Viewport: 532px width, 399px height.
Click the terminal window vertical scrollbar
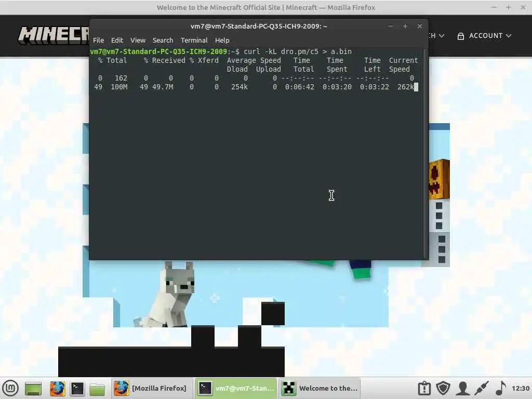coord(425,153)
